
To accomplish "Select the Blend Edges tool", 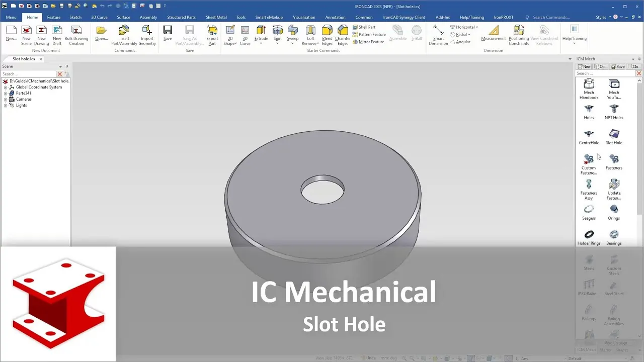I will 327,35.
